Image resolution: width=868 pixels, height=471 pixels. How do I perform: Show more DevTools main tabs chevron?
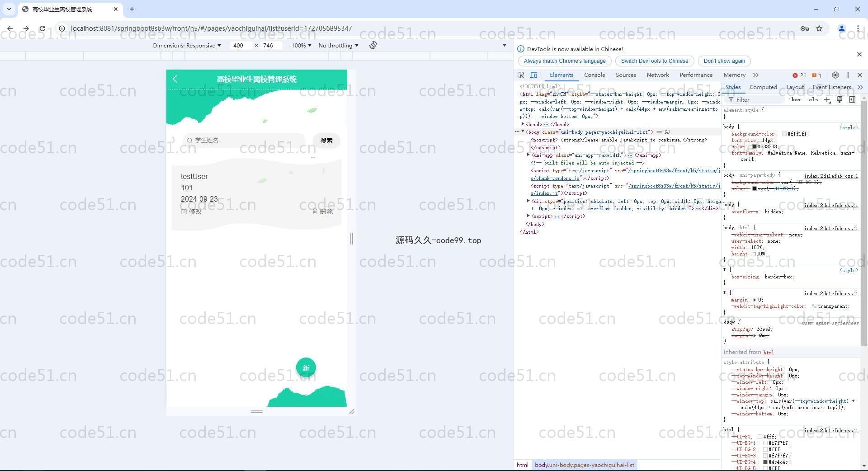756,75
